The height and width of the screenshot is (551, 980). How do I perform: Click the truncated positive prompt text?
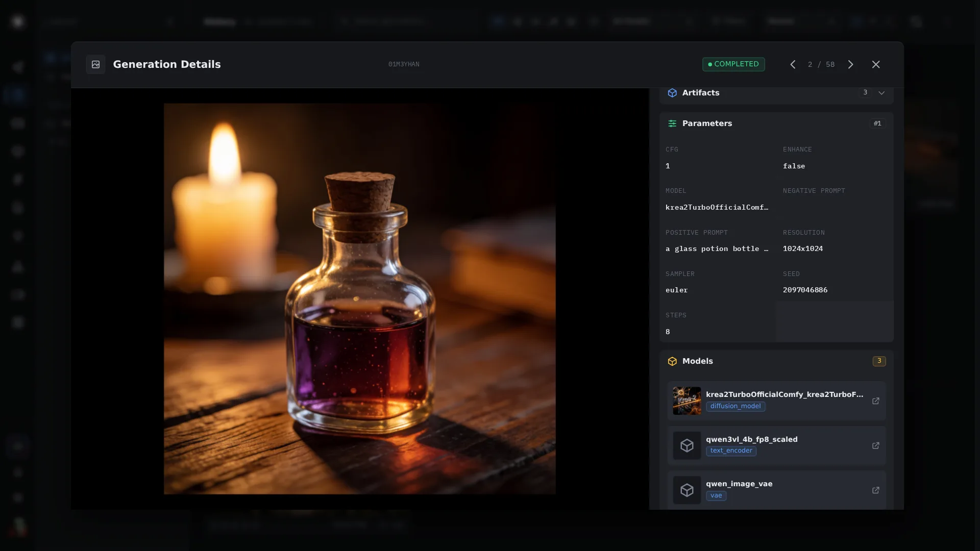click(x=717, y=249)
